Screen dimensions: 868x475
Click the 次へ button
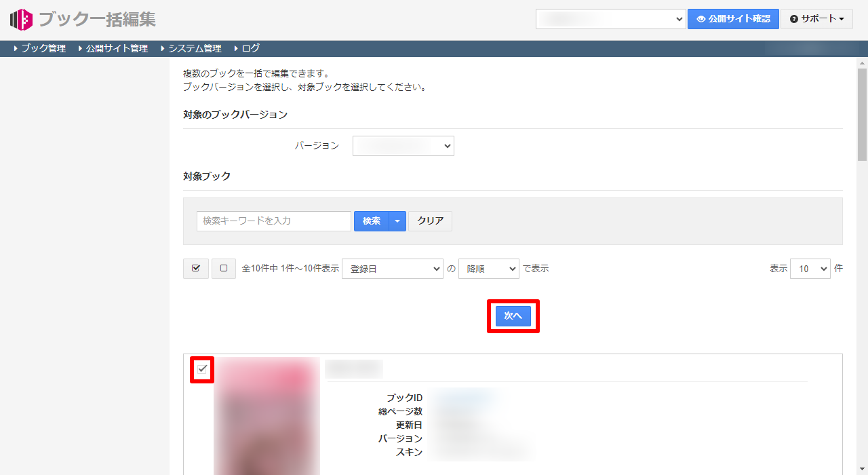click(x=513, y=316)
